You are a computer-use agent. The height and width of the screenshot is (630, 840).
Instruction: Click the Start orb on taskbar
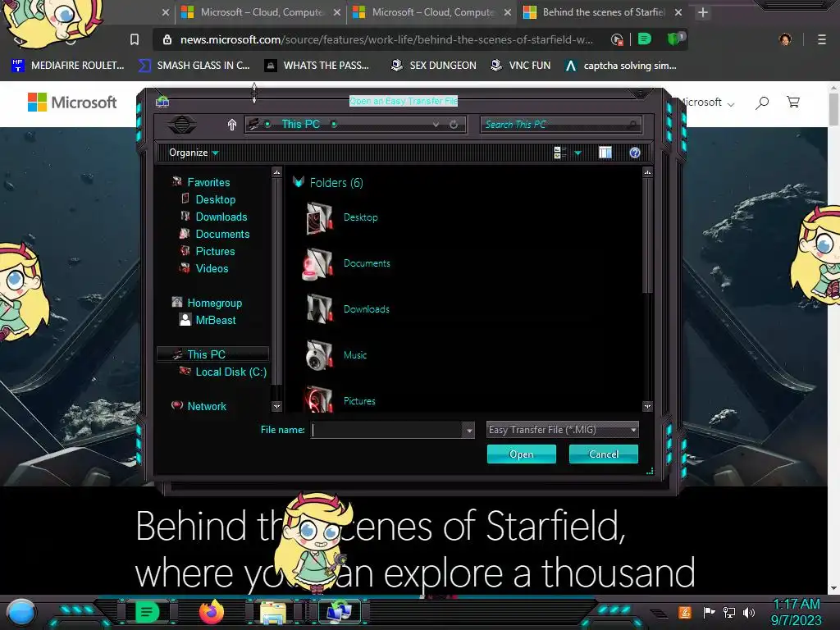tap(21, 613)
